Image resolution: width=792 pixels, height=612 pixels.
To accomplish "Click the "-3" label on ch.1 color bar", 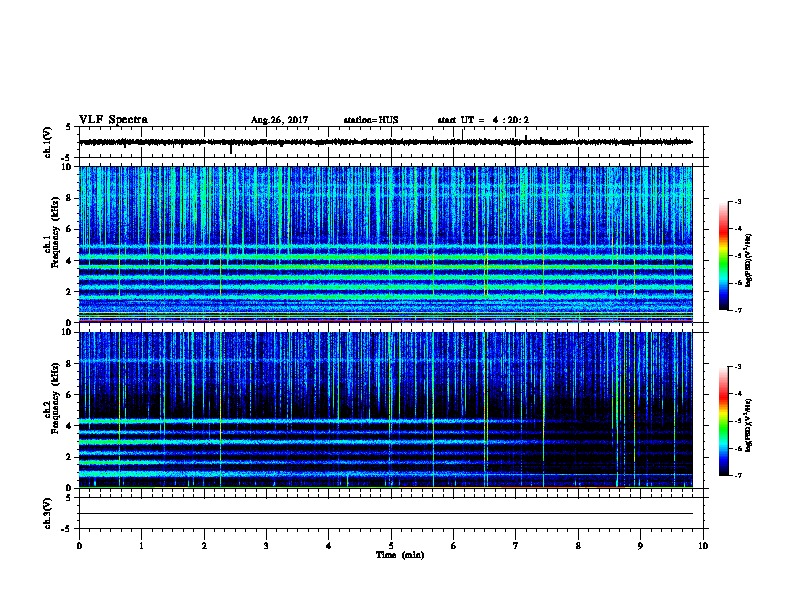I will (x=737, y=201).
